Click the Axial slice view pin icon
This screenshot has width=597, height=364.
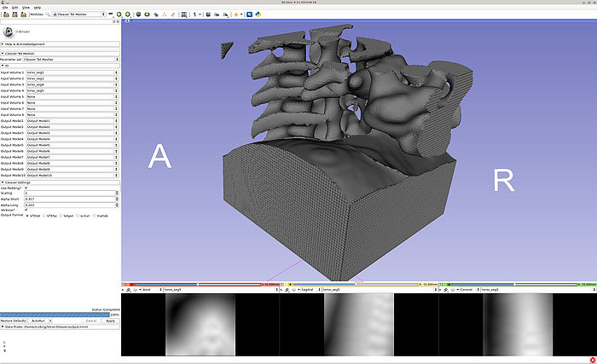(x=125, y=289)
